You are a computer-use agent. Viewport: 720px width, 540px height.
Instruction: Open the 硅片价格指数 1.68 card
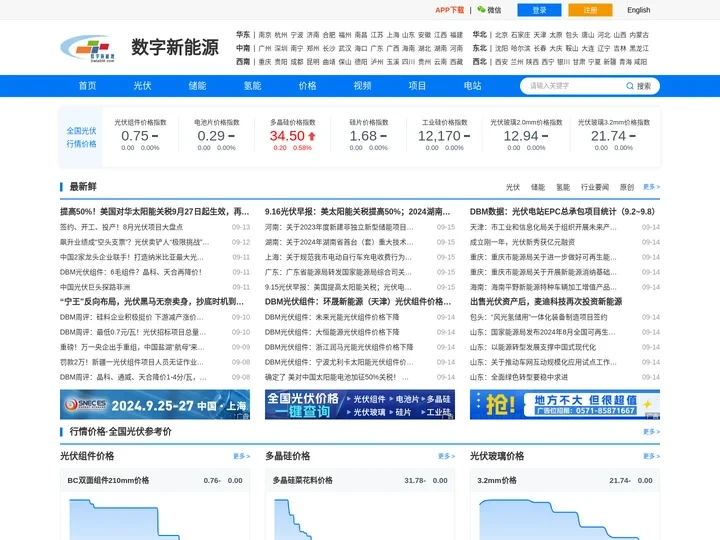pos(369,135)
